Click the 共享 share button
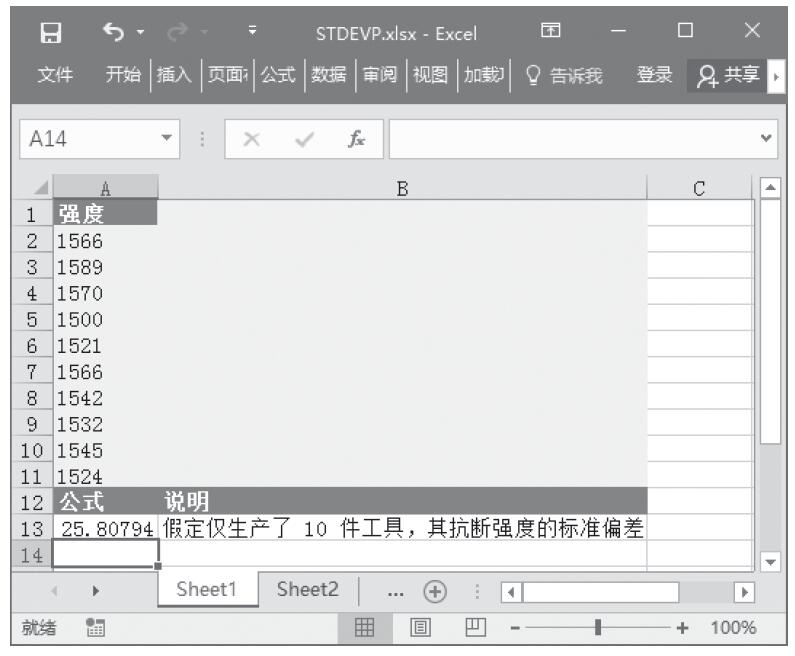This screenshot has height=656, width=795. tap(730, 74)
